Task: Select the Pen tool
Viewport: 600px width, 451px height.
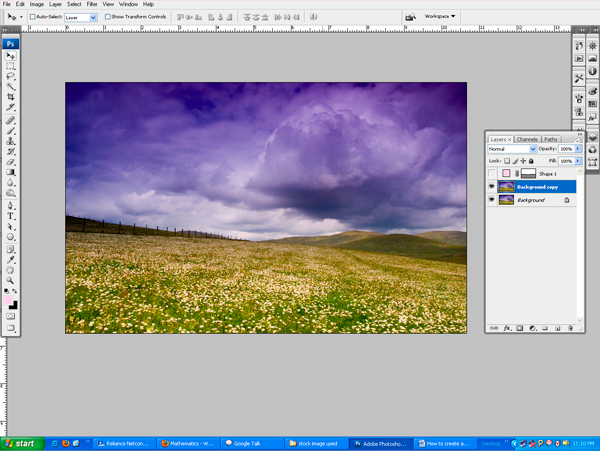Action: (11, 206)
